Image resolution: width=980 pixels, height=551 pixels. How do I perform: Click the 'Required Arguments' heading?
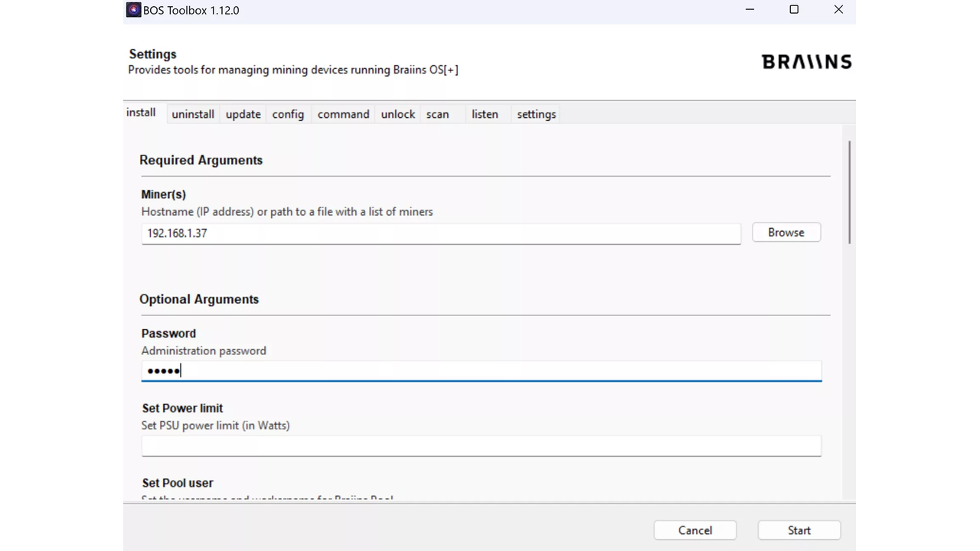(201, 160)
